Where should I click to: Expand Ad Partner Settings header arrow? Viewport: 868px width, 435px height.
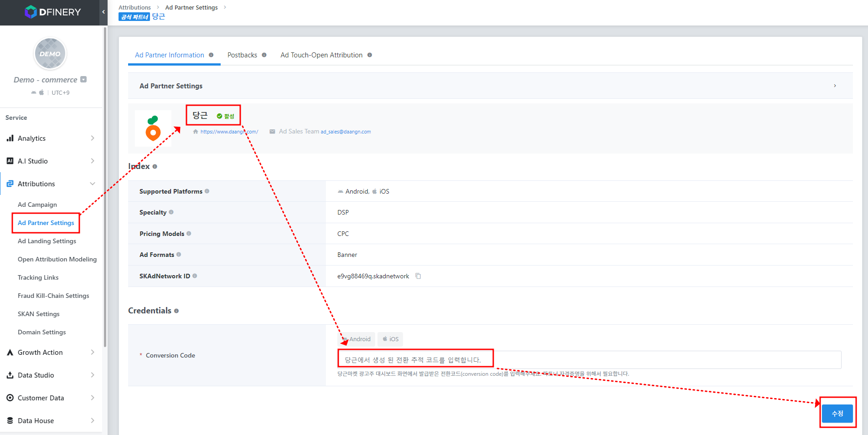tap(835, 86)
